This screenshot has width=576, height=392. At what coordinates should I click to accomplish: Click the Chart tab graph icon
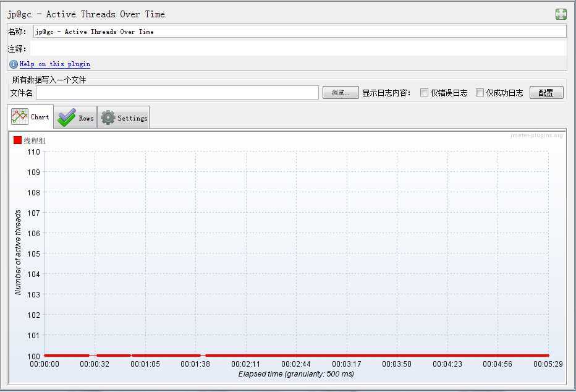(20, 116)
